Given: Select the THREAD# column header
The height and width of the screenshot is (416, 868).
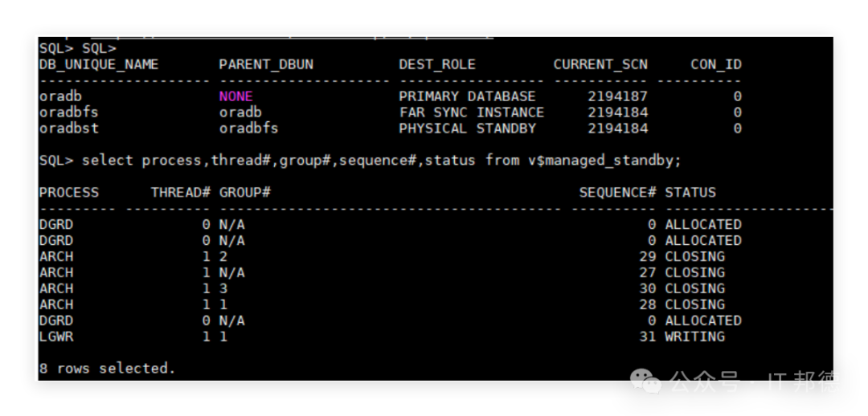Looking at the screenshot, I should [x=181, y=193].
